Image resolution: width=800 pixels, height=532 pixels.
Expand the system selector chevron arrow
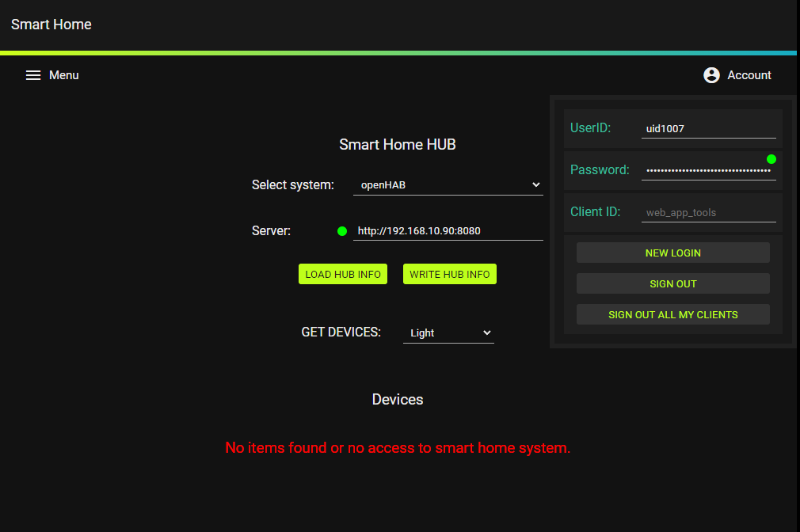[x=537, y=184]
